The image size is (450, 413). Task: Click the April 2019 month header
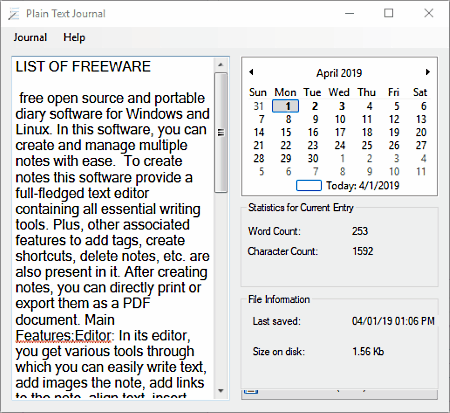click(339, 73)
